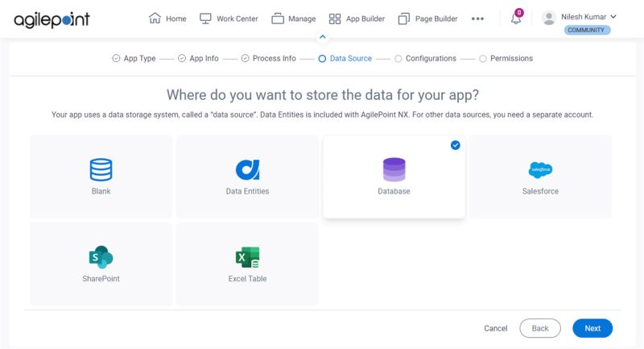
Task: Click Cancel to exit the wizard
Action: point(495,328)
